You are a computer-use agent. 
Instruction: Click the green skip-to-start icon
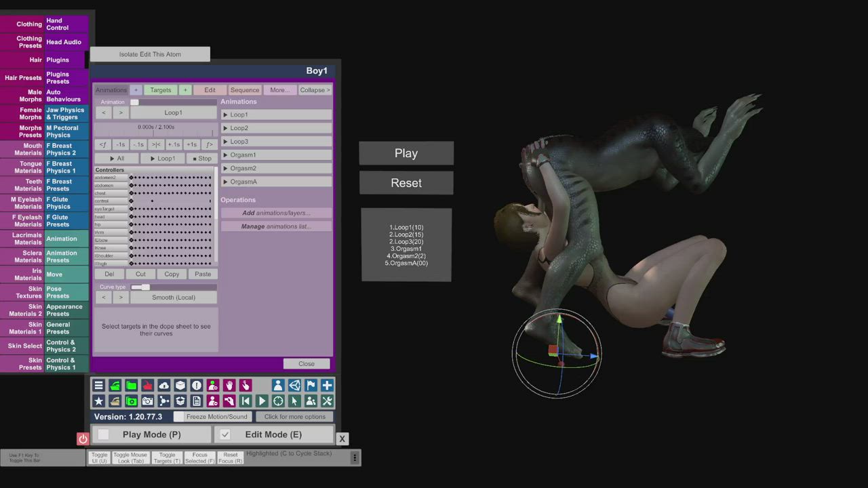click(245, 401)
